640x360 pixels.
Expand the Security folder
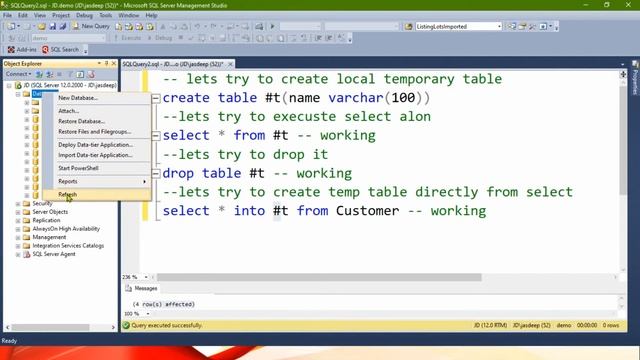coord(18,203)
